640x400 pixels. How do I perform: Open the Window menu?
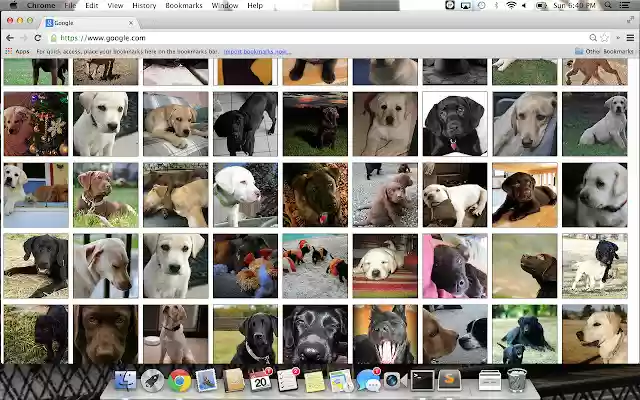coord(225,5)
